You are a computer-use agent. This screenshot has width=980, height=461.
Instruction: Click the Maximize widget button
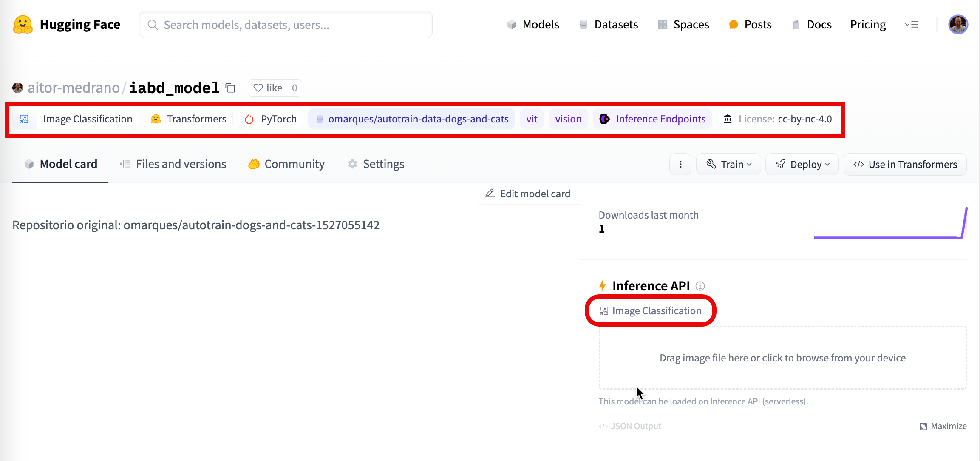943,426
